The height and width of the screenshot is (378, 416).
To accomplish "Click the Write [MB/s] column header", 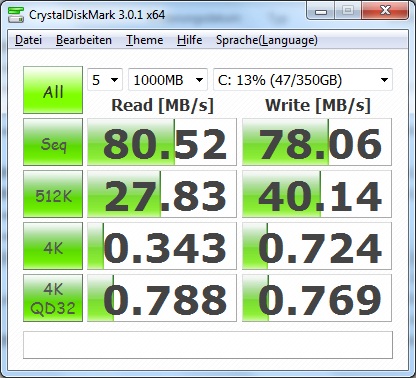I will click(318, 105).
